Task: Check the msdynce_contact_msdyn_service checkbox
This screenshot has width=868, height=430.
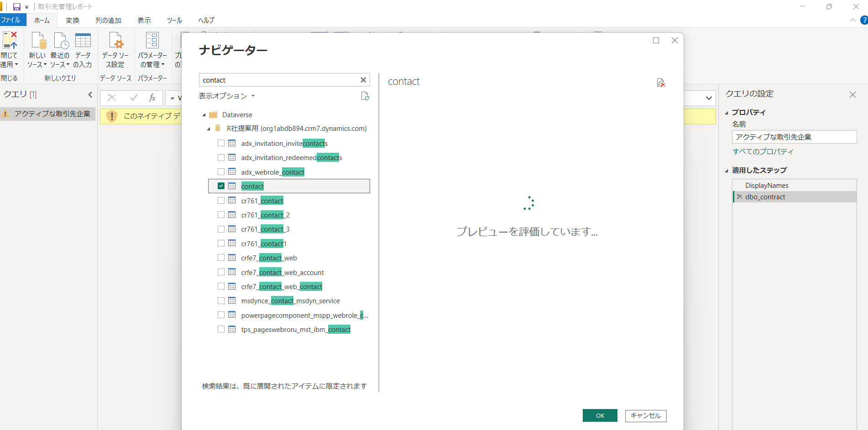Action: point(221,300)
